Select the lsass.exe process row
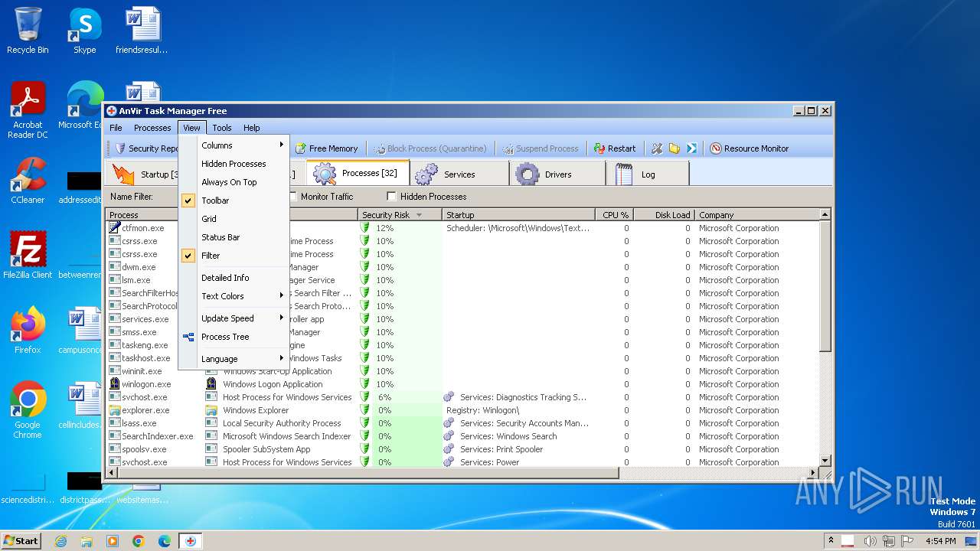This screenshot has height=551, width=980. pos(462,423)
